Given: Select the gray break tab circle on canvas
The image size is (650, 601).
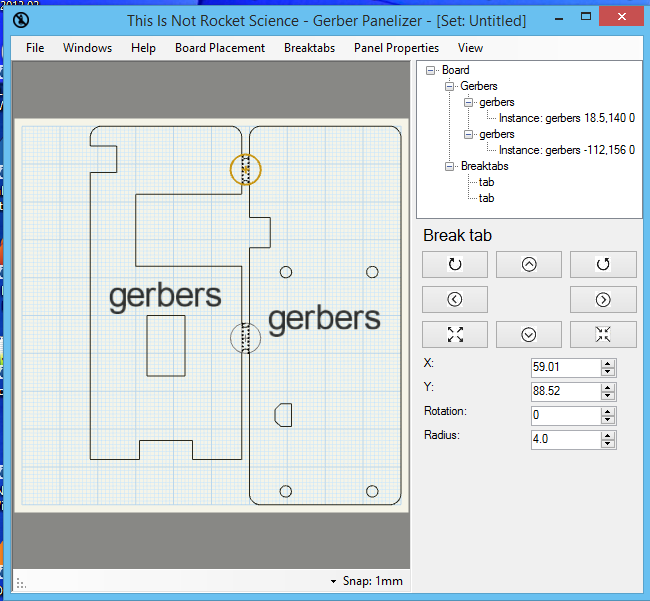Looking at the screenshot, I should 245,338.
